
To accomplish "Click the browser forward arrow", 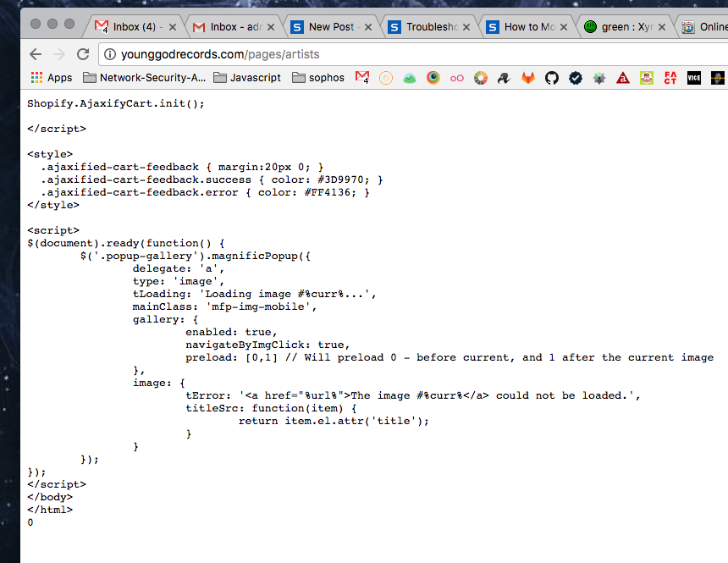I will 59,54.
